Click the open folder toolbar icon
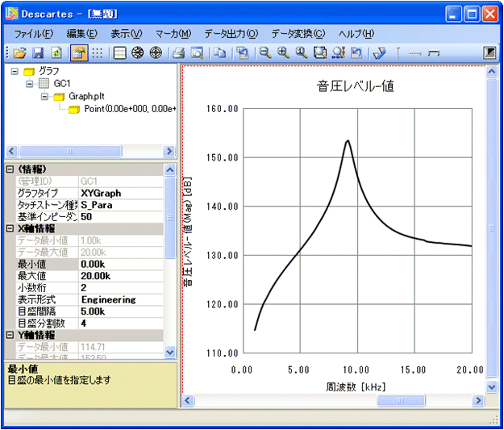Image resolution: width=504 pixels, height=430 pixels. click(x=19, y=53)
